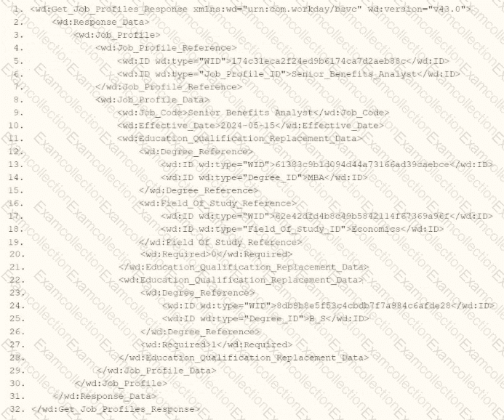Select the Response_Data opening tag on line 2

[x=100, y=22]
